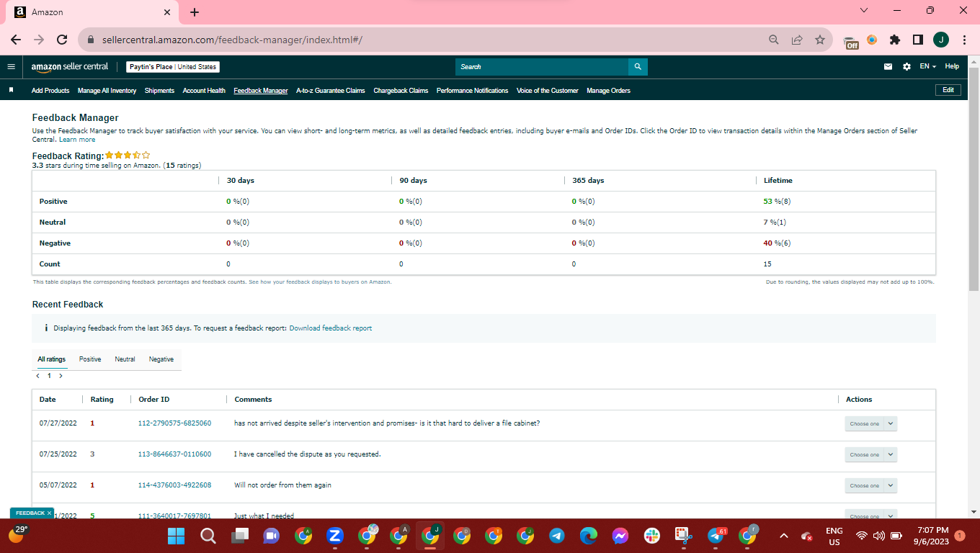Screen dimensions: 980x553
Task: Click the Learn more link
Action: 77,140
